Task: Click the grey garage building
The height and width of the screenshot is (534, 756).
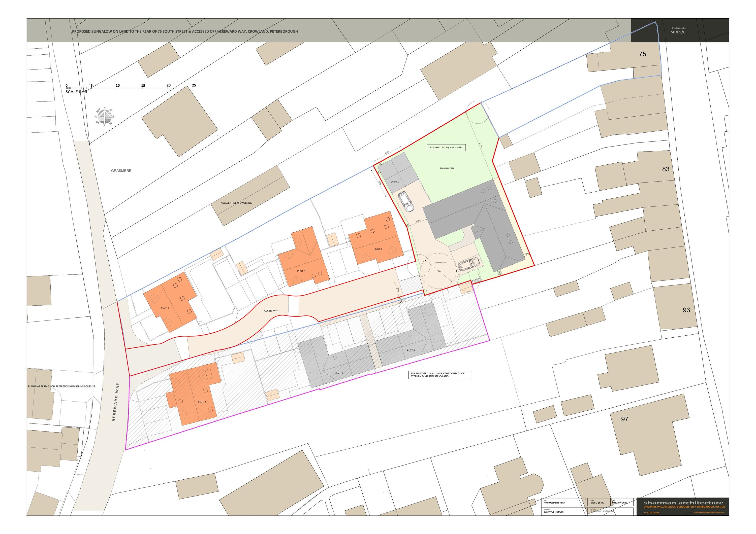Action: 398,173
